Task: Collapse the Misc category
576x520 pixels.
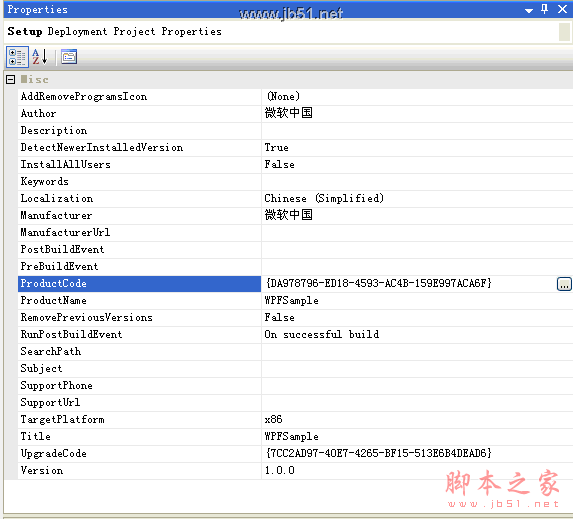Action: point(11,79)
